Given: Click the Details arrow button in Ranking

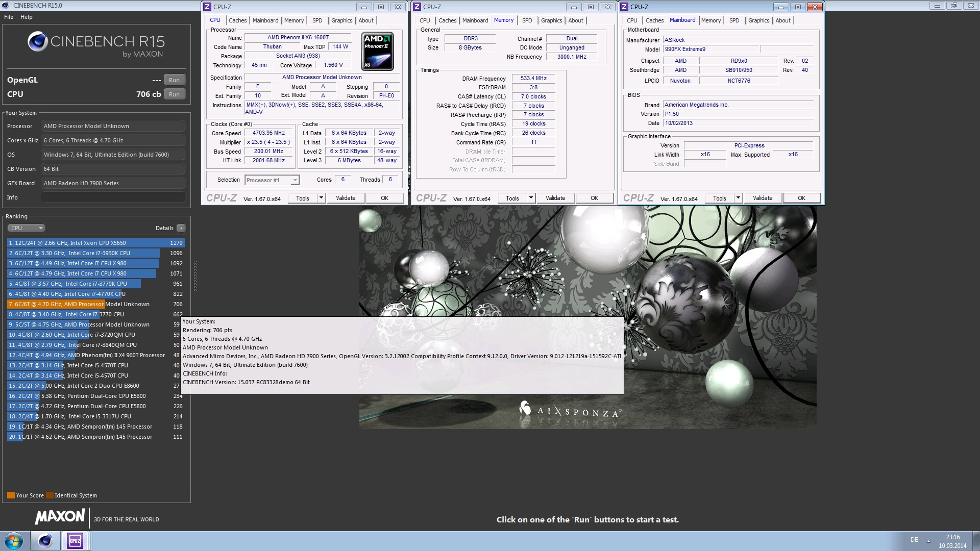Looking at the screenshot, I should 181,228.
